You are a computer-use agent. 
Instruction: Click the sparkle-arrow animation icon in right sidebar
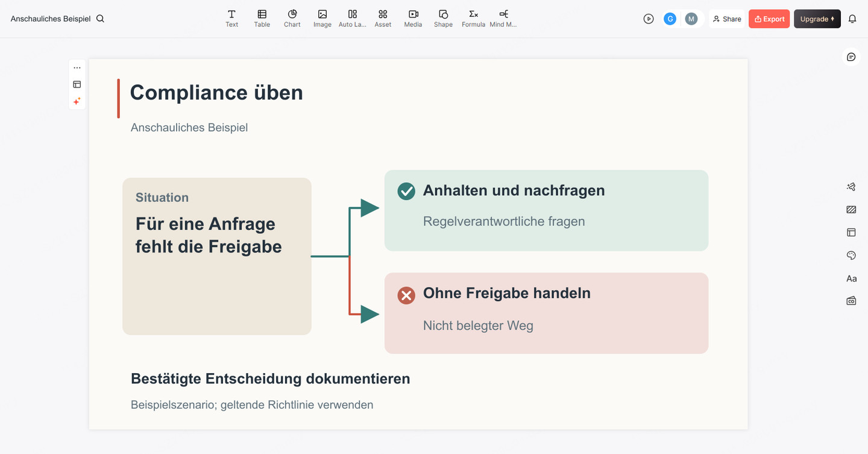(x=851, y=187)
